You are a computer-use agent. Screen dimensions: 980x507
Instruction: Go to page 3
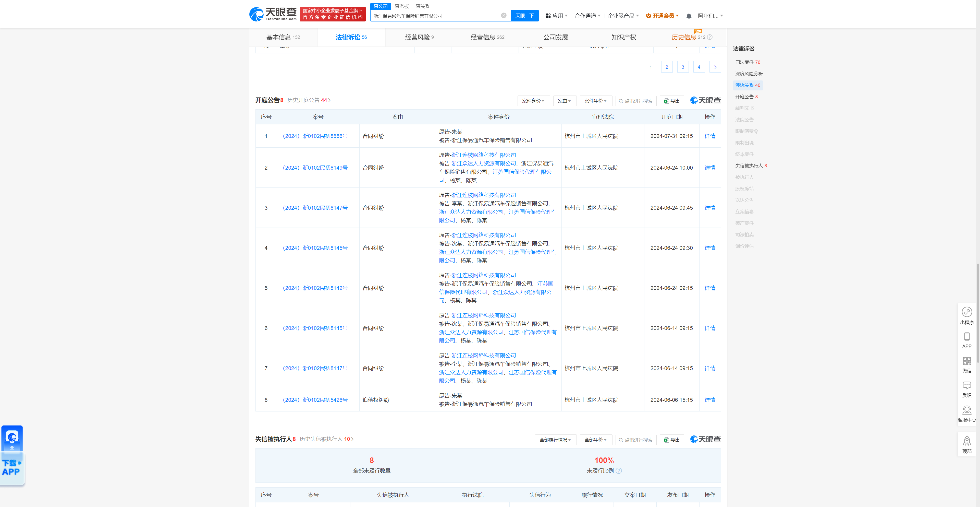pyautogui.click(x=683, y=67)
